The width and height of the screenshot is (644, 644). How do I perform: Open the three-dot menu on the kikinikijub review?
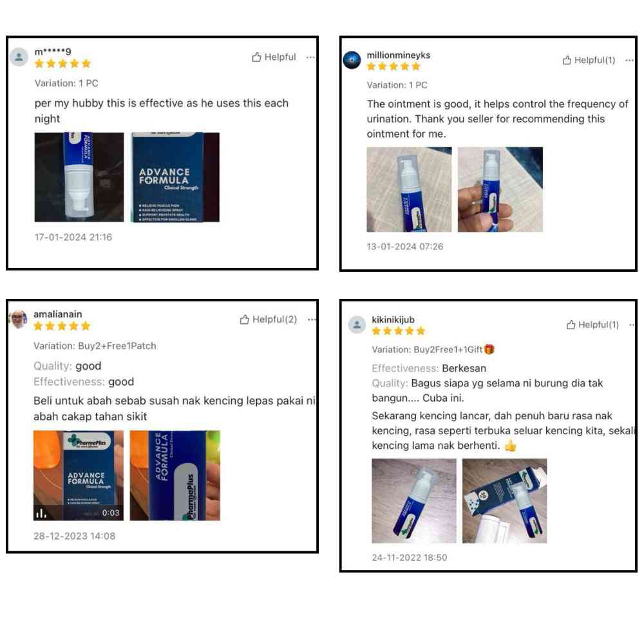[x=632, y=325]
